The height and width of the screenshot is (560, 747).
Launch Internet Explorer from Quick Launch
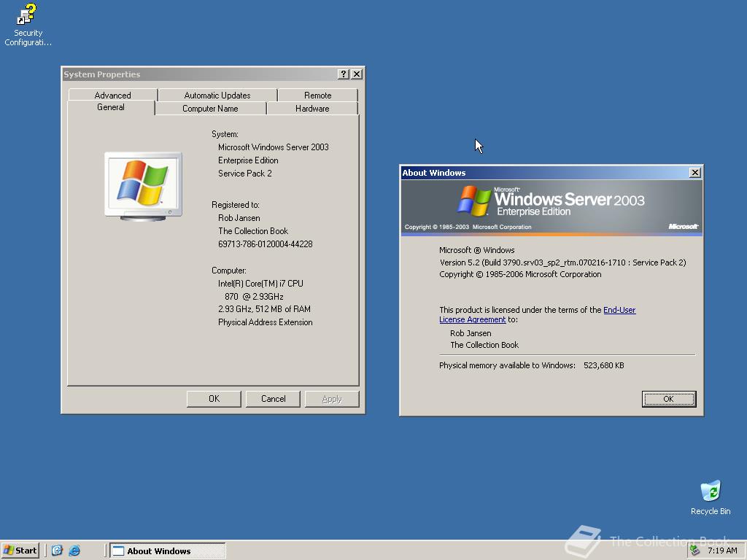click(74, 551)
